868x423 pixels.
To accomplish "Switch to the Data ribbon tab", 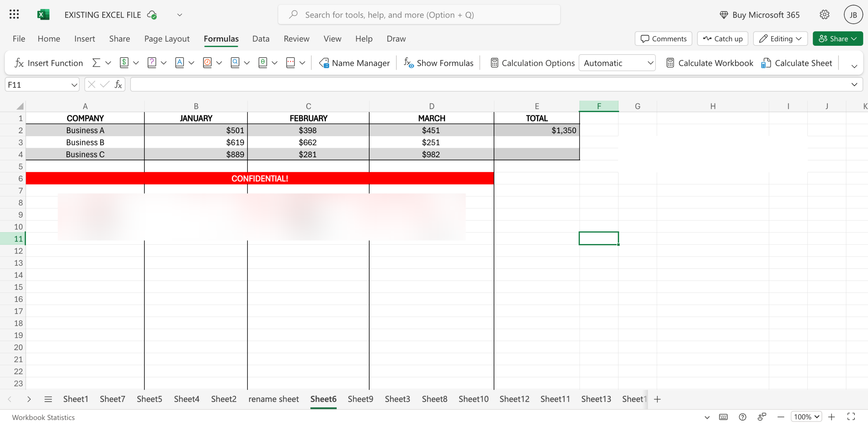I will pyautogui.click(x=260, y=39).
